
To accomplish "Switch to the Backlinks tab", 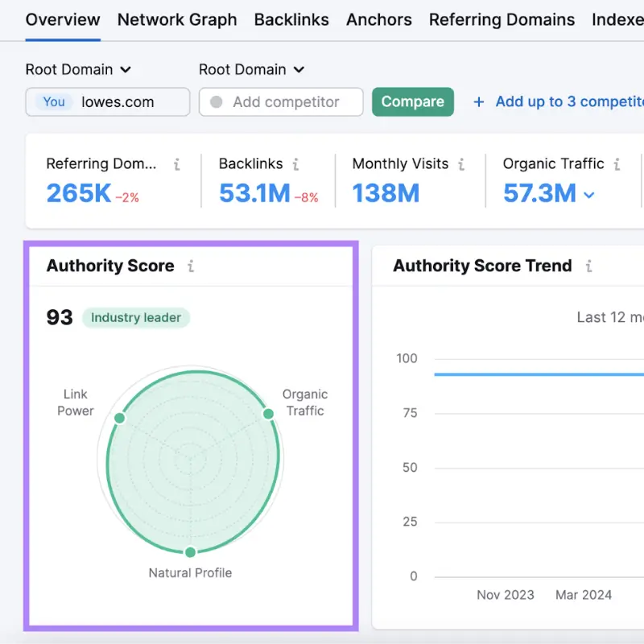I will [x=291, y=19].
